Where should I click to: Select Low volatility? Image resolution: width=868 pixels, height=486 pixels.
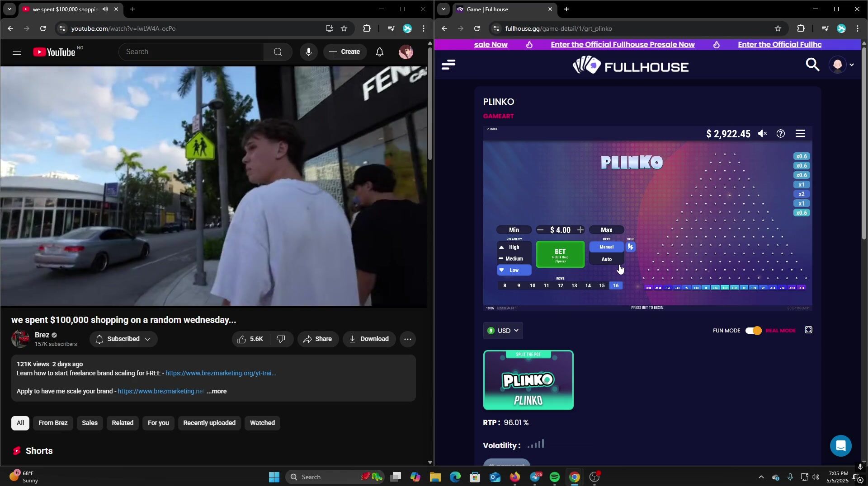pyautogui.click(x=514, y=270)
